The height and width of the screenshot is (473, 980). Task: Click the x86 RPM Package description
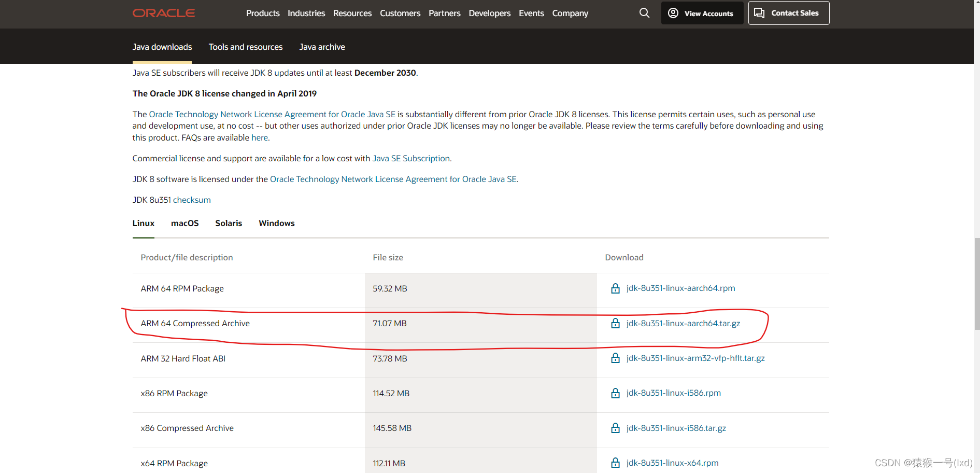click(x=174, y=393)
